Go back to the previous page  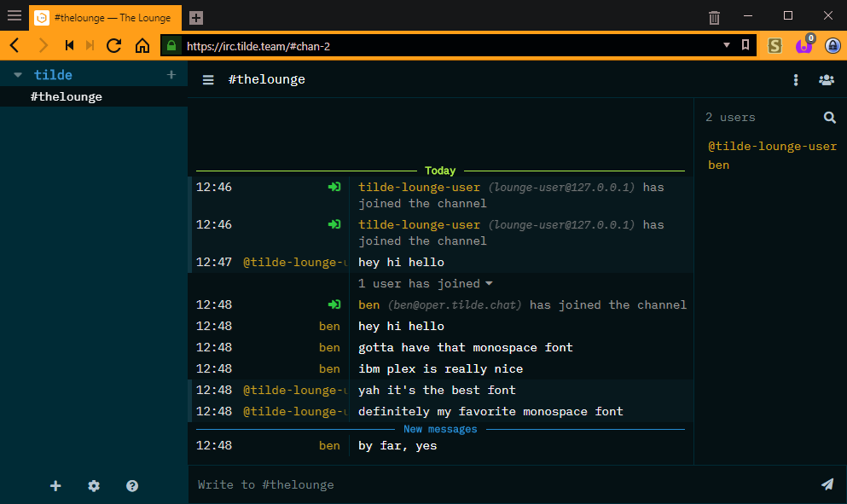tap(15, 45)
